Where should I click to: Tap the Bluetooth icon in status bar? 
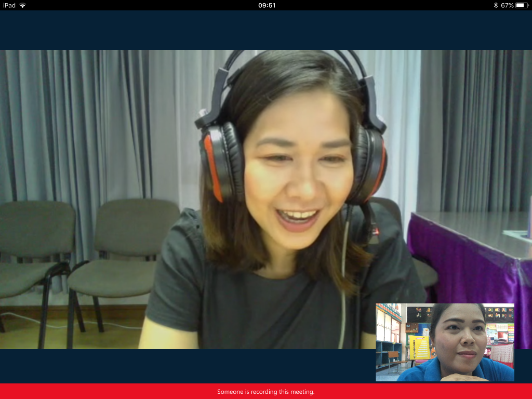[496, 5]
